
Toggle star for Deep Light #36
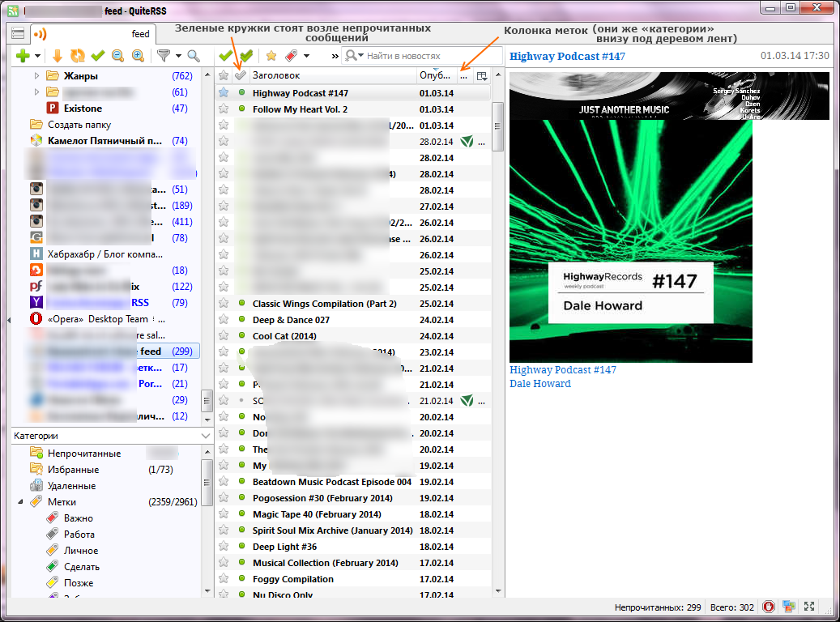[x=224, y=546]
